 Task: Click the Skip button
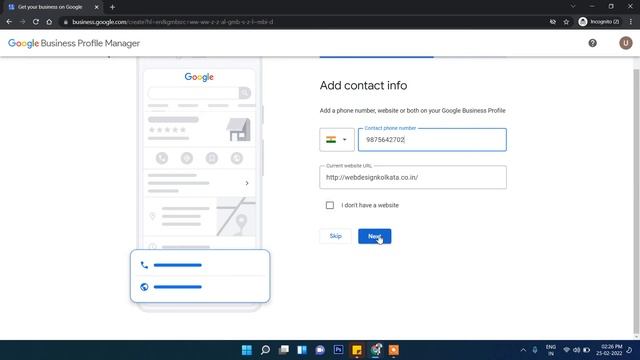[335, 236]
